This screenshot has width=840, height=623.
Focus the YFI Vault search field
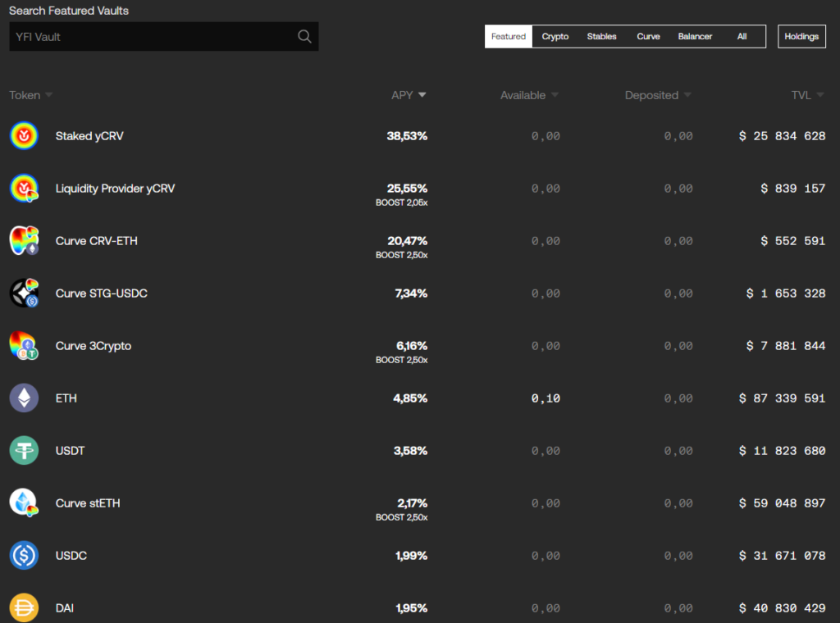pyautogui.click(x=152, y=37)
